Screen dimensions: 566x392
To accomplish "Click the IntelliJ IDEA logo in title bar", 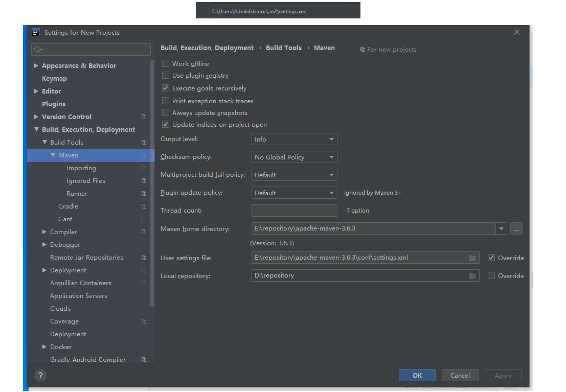I will point(36,32).
